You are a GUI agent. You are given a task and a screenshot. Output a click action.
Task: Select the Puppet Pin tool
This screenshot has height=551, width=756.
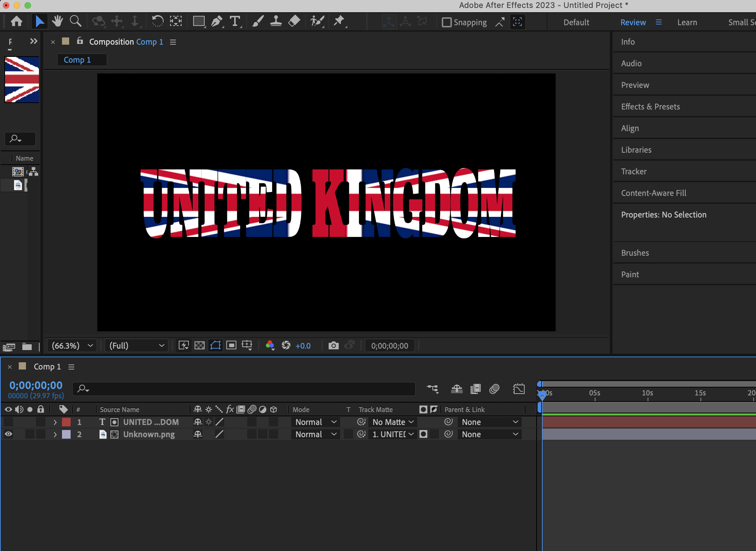point(339,22)
